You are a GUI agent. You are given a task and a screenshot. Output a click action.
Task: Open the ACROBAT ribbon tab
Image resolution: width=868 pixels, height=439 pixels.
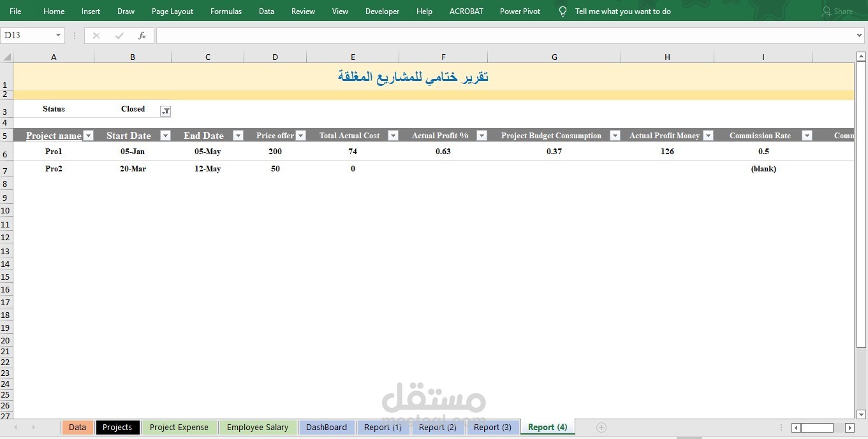(x=466, y=11)
